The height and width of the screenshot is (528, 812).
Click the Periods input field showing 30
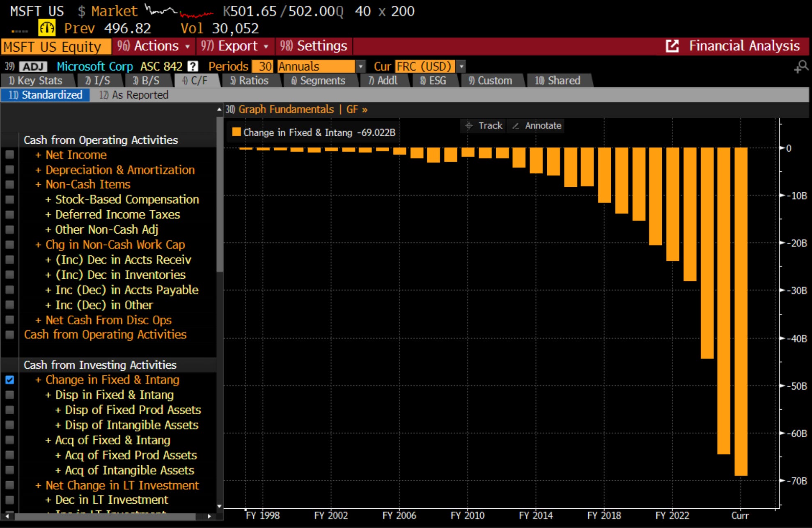[263, 67]
